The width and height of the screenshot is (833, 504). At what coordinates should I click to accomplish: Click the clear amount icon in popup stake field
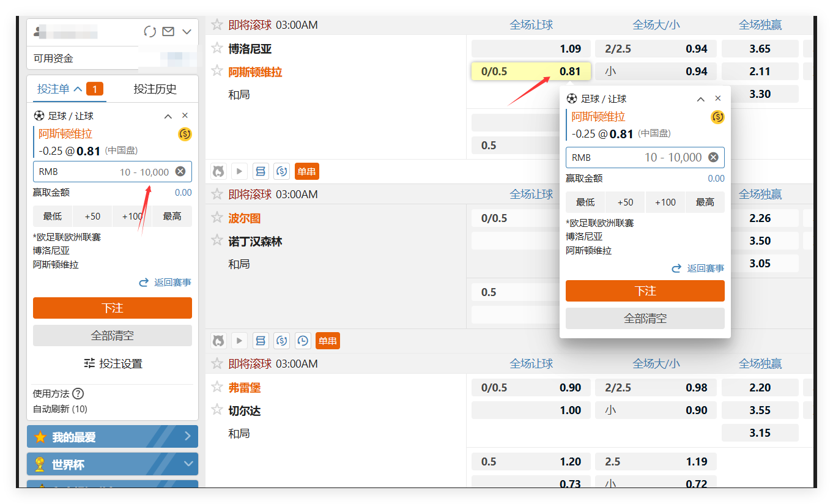tap(713, 157)
